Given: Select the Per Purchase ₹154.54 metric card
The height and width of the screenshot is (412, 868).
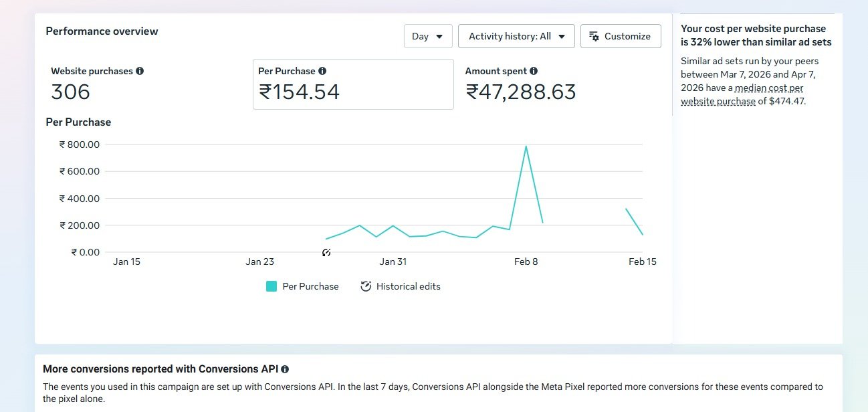Looking at the screenshot, I should 353,84.
